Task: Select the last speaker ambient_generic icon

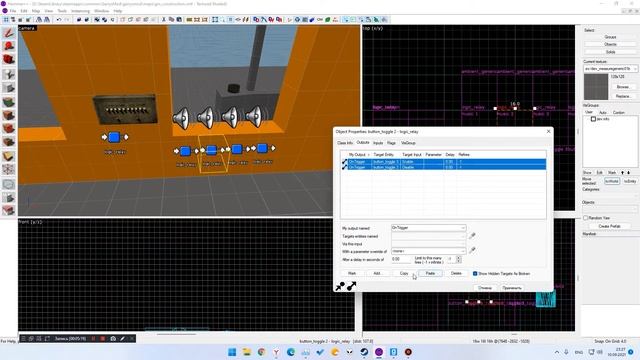Action: point(254,117)
